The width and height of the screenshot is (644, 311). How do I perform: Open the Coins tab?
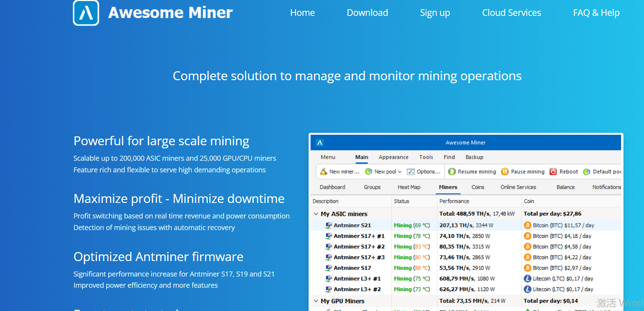pyautogui.click(x=478, y=187)
